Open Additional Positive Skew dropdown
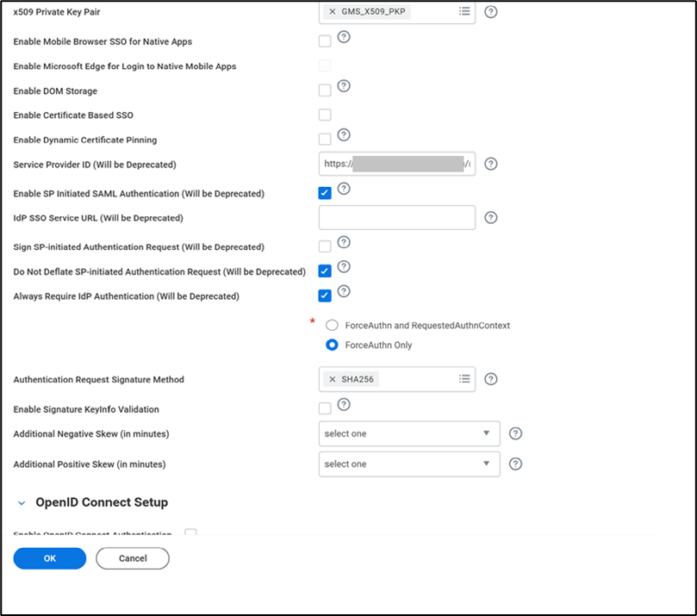This screenshot has height=616, width=697. [x=409, y=464]
